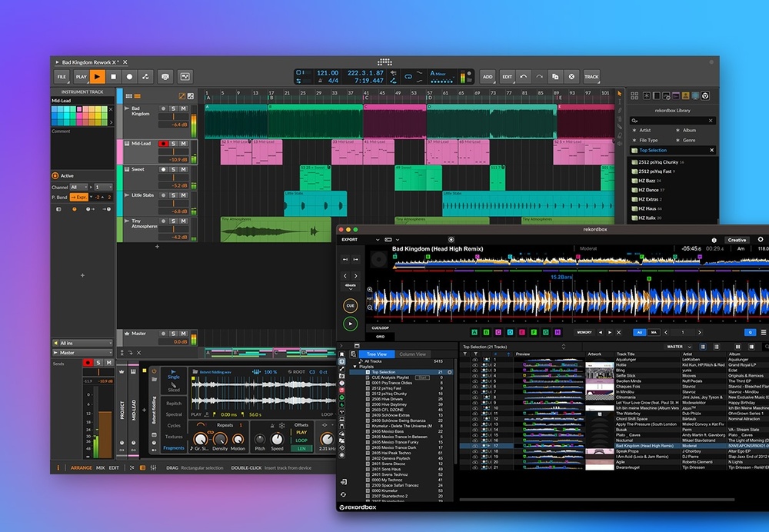This screenshot has height=532, width=769.
Task: Click the Bitwig redo arrow icon
Action: pyautogui.click(x=540, y=76)
